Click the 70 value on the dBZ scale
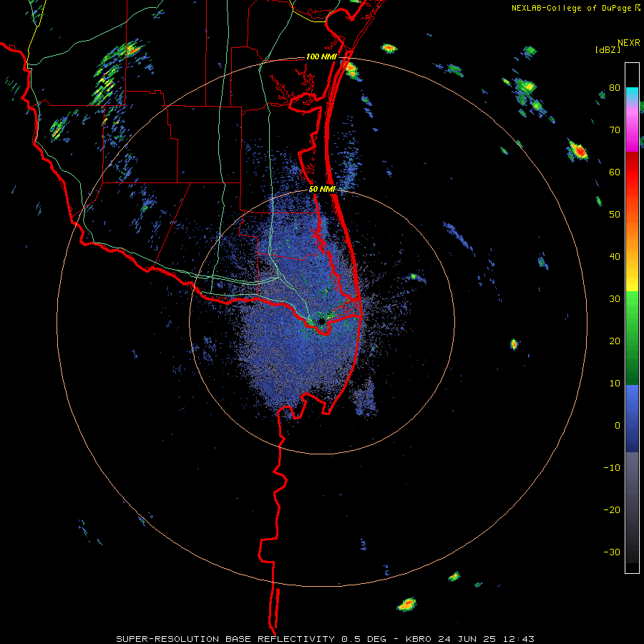This screenshot has height=644, width=644. (615, 130)
